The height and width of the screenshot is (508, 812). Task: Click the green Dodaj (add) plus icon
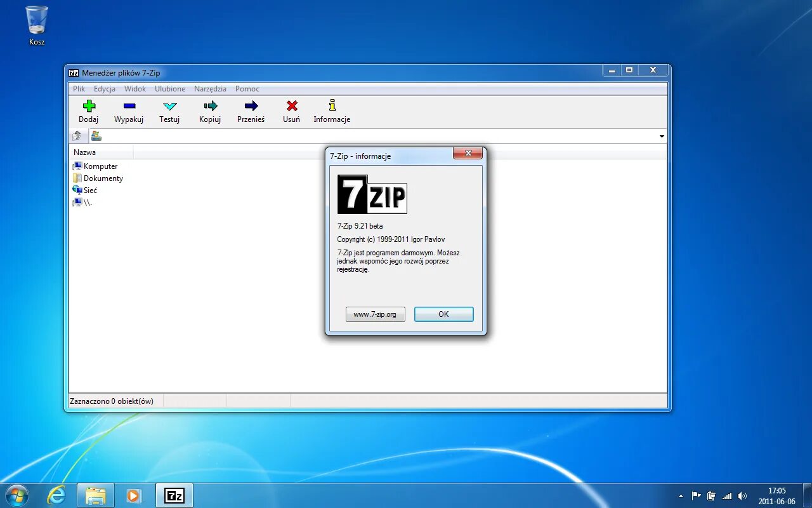[x=89, y=106]
